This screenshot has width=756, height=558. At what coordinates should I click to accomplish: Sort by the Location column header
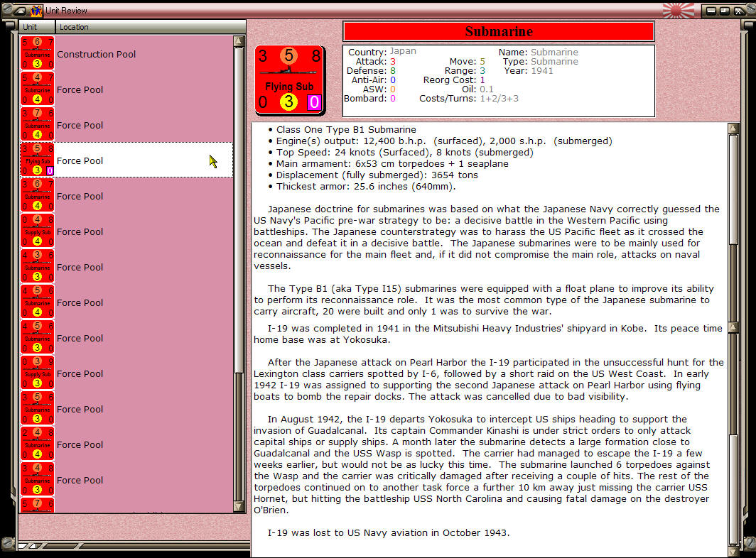click(151, 27)
